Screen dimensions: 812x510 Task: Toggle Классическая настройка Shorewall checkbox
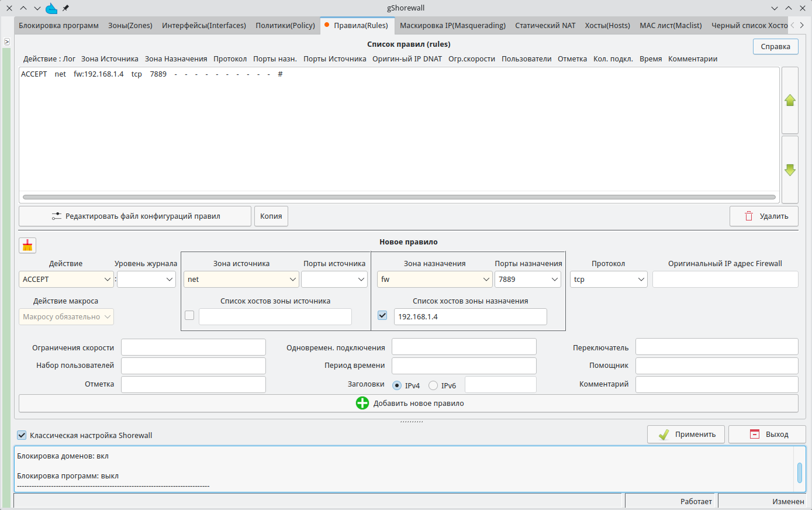coord(22,435)
